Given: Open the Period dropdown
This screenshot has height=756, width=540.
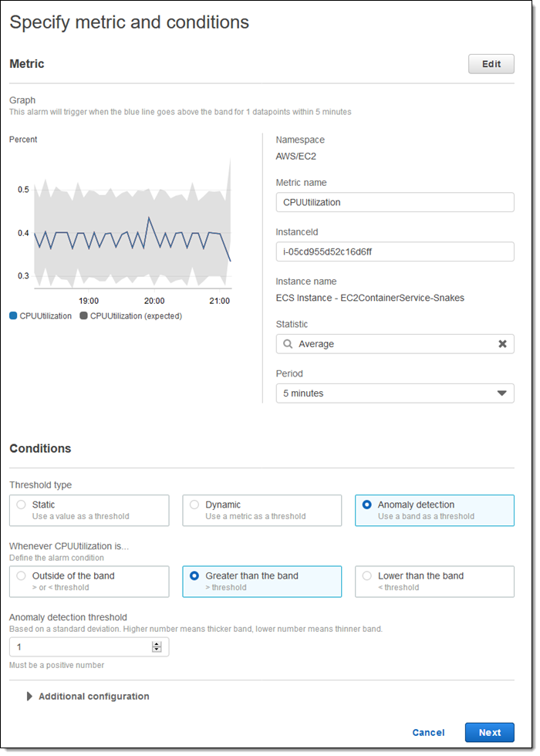Looking at the screenshot, I should [x=395, y=393].
